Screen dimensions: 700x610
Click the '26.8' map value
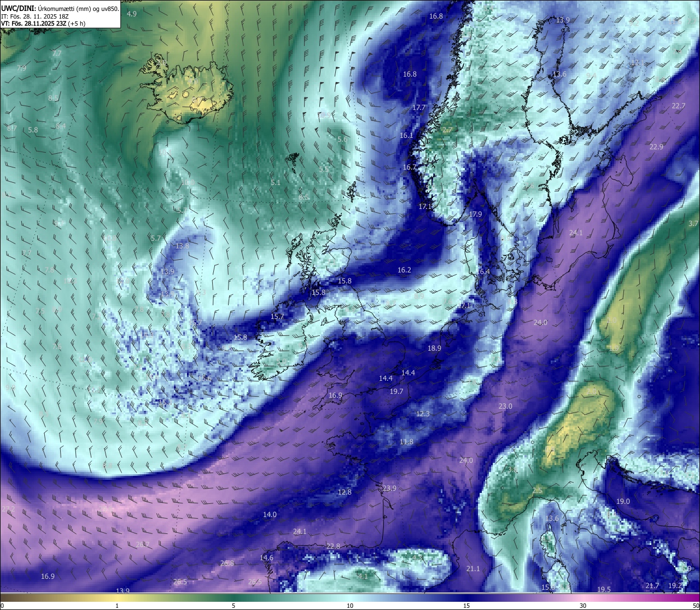(227, 563)
